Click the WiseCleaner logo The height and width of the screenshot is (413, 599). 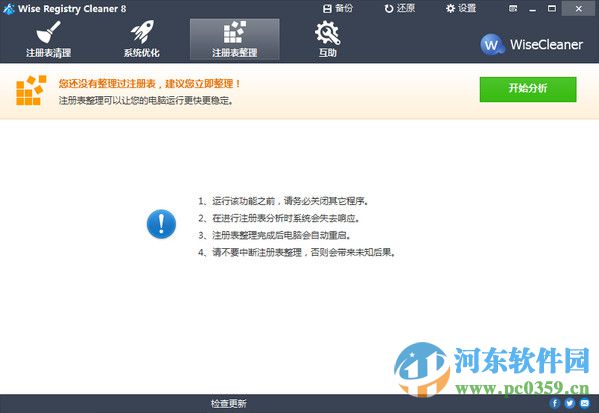pyautogui.click(x=531, y=45)
